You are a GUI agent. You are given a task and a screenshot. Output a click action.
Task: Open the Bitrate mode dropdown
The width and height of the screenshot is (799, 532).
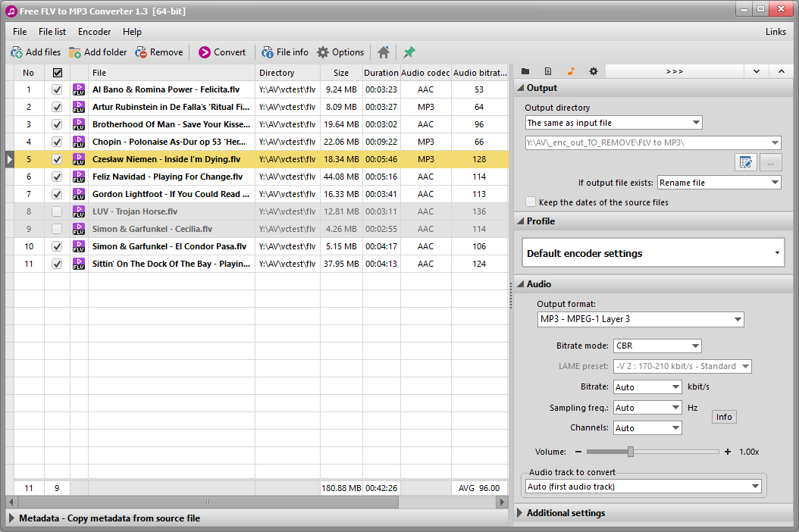click(x=657, y=346)
